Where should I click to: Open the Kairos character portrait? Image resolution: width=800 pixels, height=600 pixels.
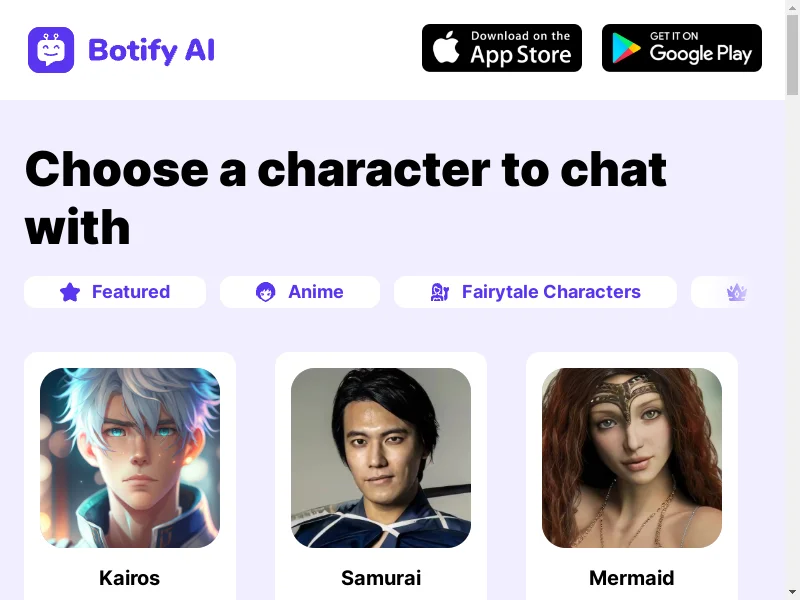(130, 458)
